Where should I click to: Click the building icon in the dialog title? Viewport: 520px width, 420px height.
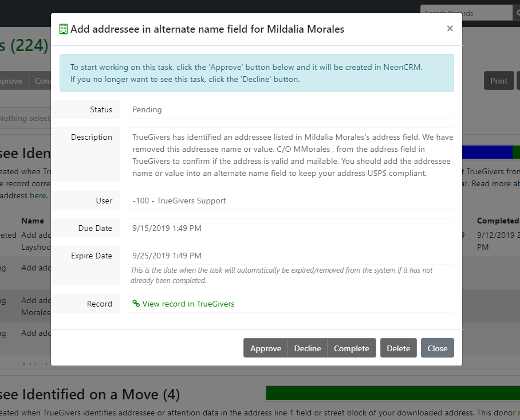(x=64, y=29)
